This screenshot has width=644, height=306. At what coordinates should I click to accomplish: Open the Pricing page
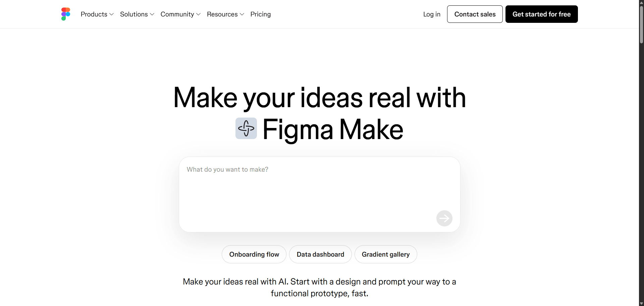coord(260,14)
